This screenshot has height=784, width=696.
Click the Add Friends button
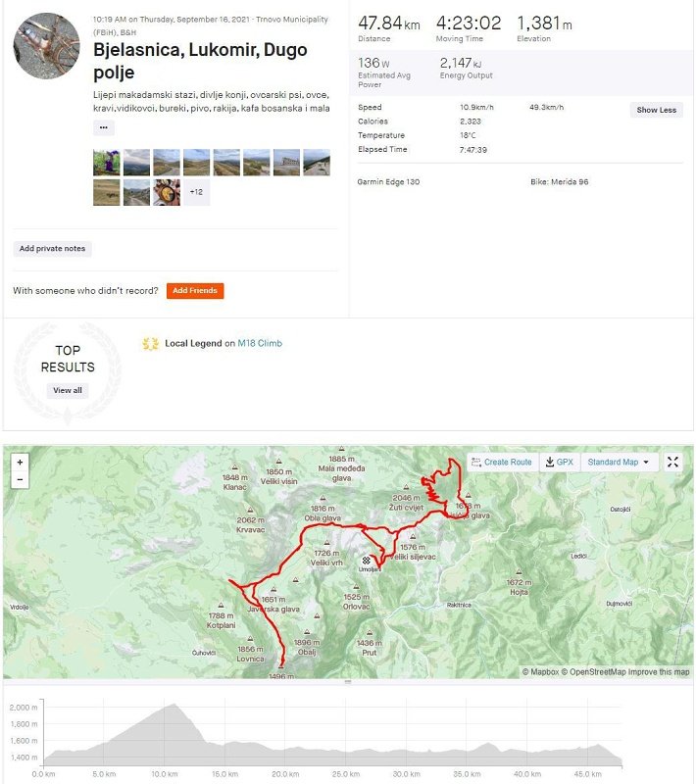[195, 290]
